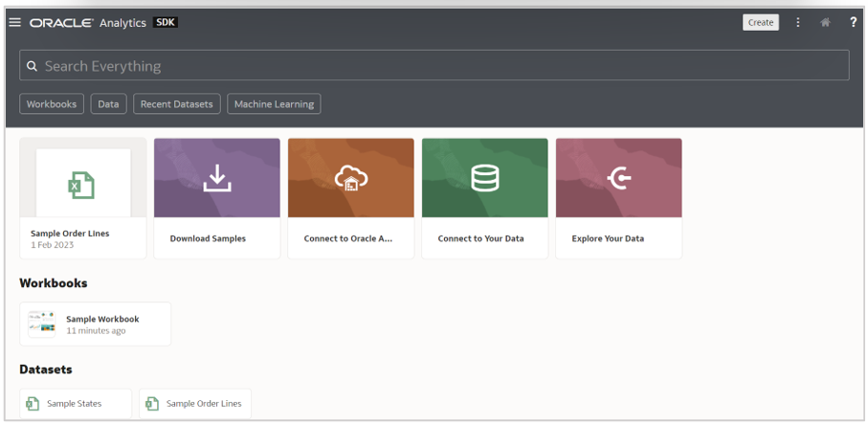868x425 pixels.
Task: Open the Help question mark icon
Action: (x=853, y=22)
